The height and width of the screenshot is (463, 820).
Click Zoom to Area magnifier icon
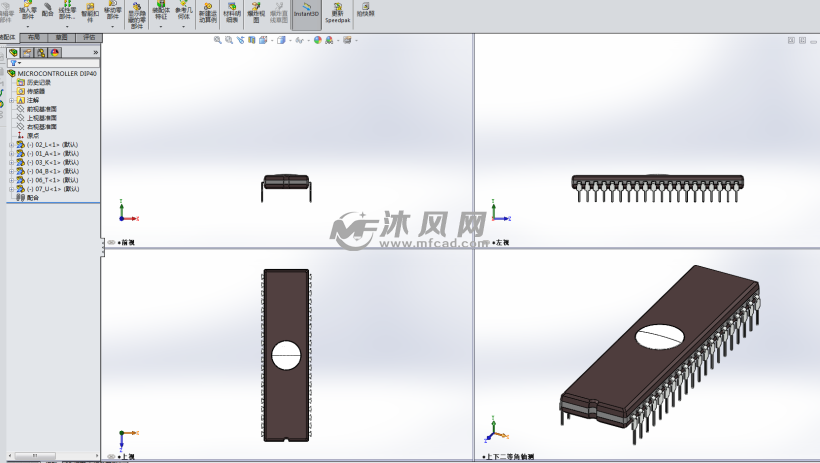tap(229, 40)
